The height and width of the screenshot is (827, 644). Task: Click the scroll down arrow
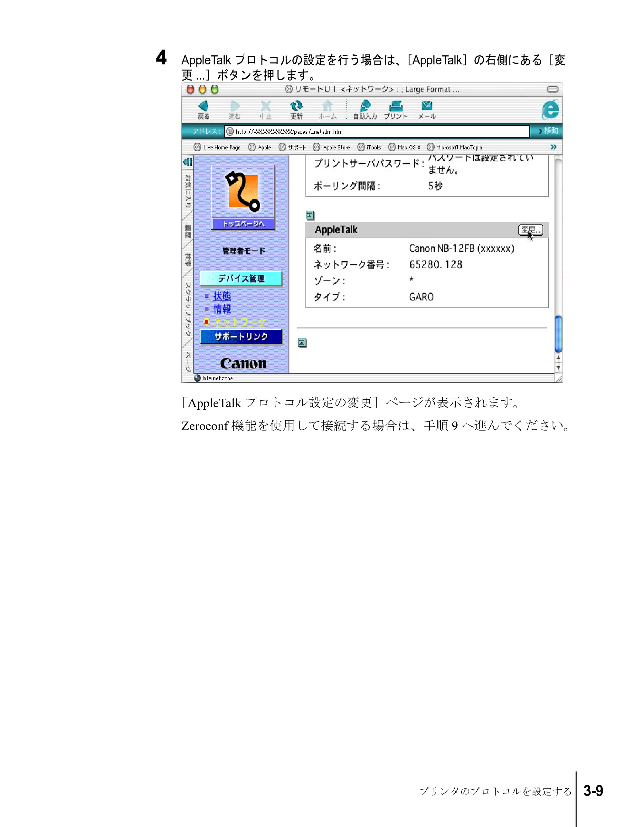[558, 367]
